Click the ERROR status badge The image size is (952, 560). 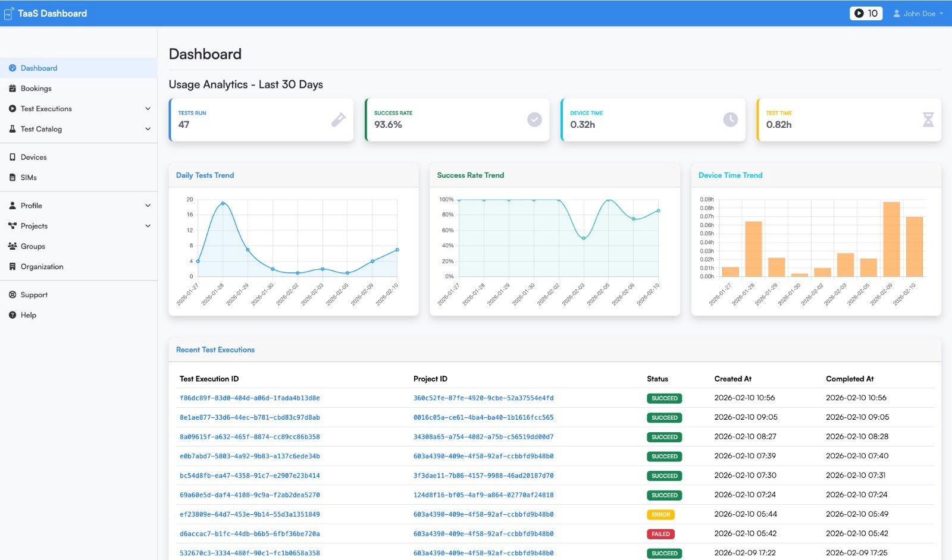(x=660, y=515)
